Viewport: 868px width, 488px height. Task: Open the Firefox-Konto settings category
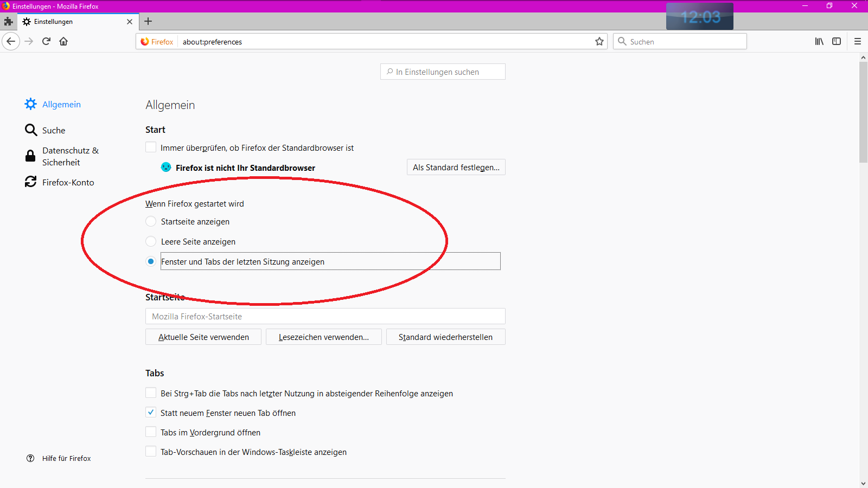[x=68, y=183]
